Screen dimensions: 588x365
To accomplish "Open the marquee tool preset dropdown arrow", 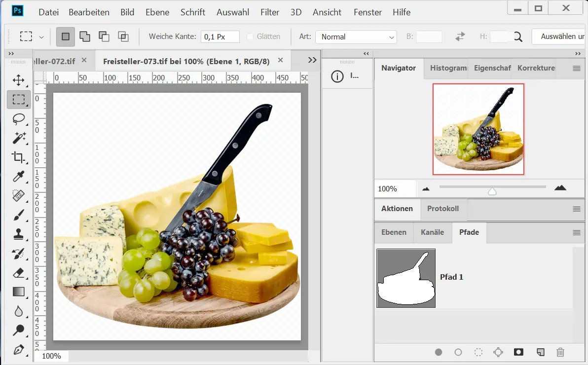I will point(41,37).
